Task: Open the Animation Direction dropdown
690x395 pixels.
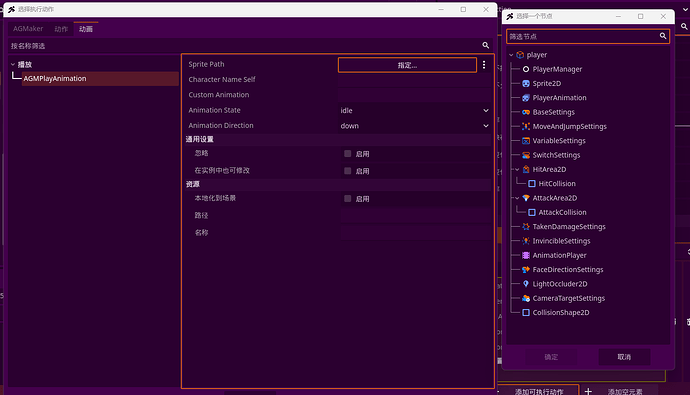Action: [415, 126]
